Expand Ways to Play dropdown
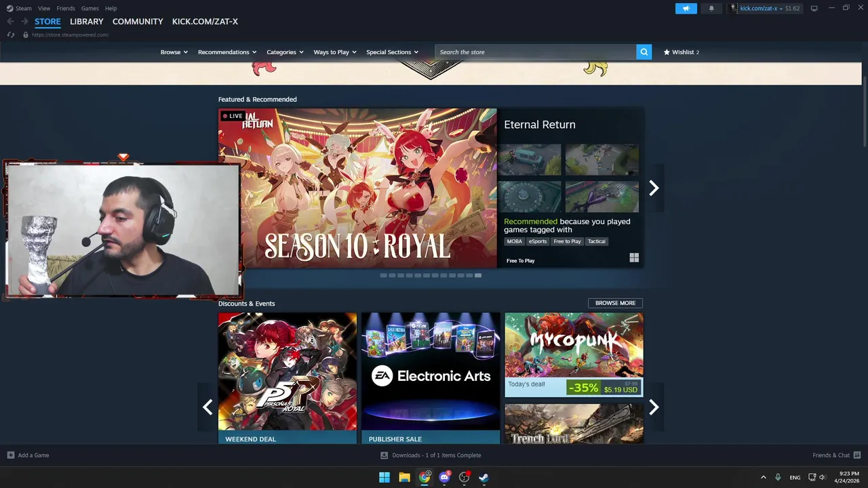 pyautogui.click(x=335, y=52)
